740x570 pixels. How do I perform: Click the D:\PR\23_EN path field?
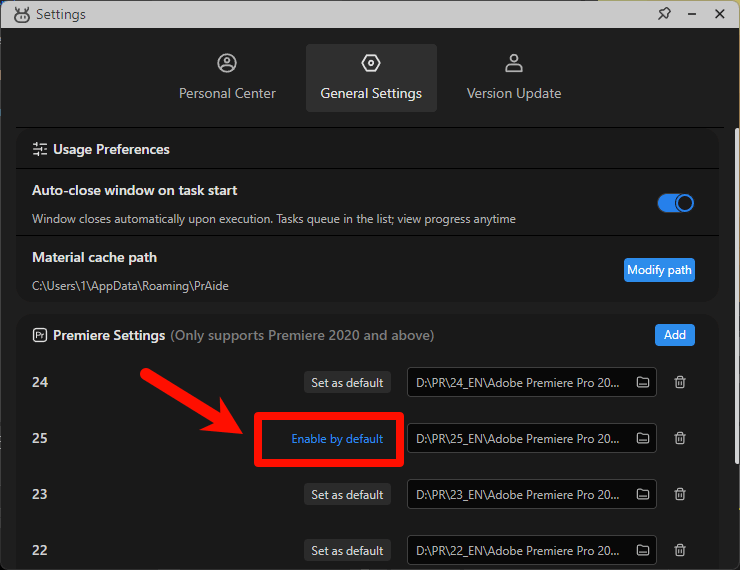(x=531, y=494)
